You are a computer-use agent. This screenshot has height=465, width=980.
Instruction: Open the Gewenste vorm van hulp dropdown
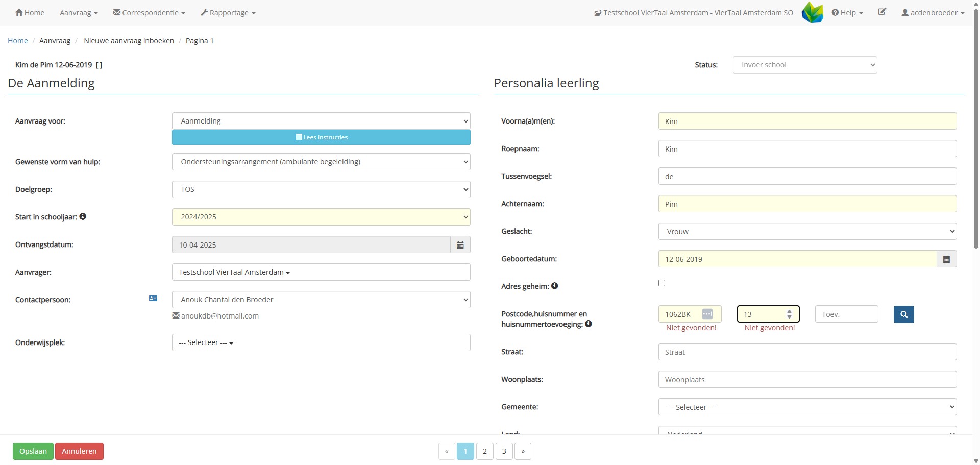click(x=321, y=162)
